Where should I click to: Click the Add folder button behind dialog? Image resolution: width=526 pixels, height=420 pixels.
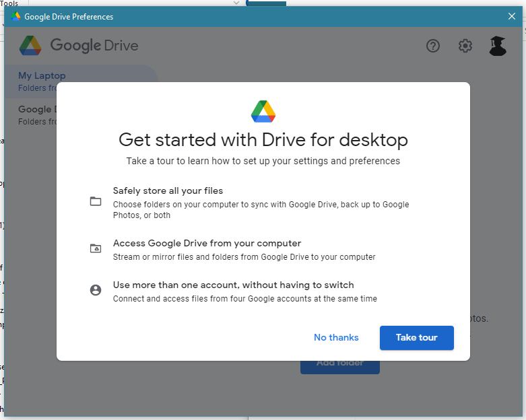point(340,367)
